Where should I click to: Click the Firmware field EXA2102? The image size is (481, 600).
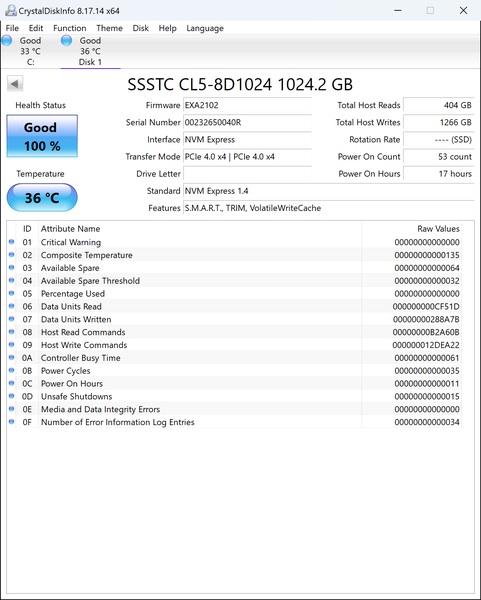[x=247, y=105]
